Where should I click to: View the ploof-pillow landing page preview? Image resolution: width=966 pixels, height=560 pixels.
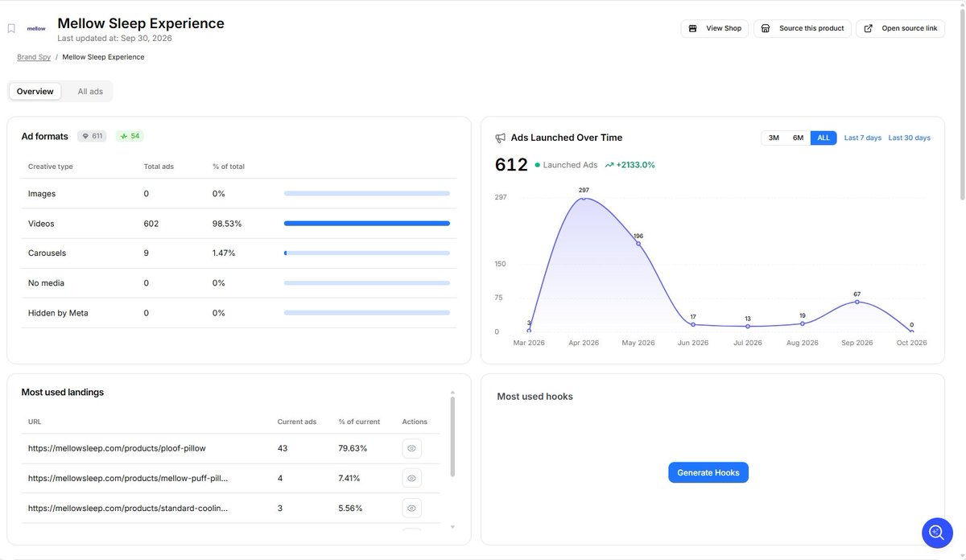pos(411,448)
